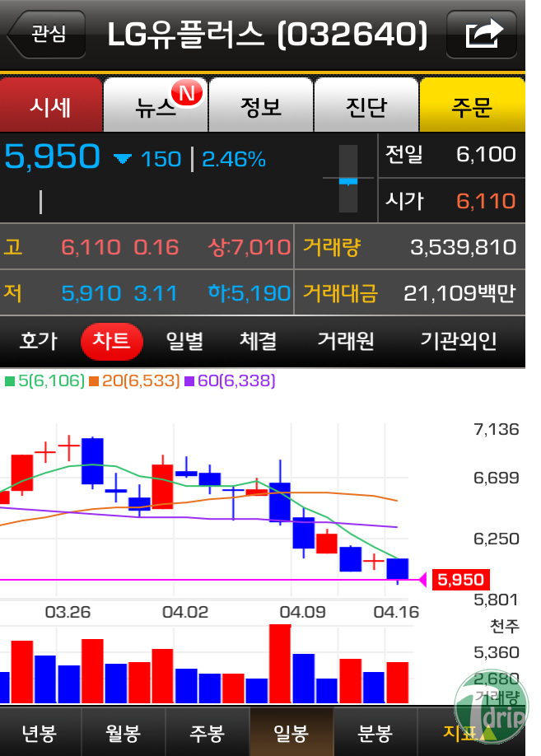
Task: Tap the 03.26 date label on chart
Action: coord(68,612)
